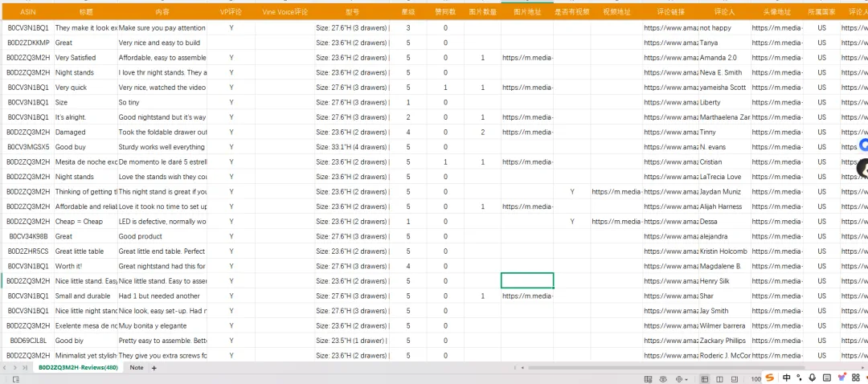Screen dimensions: 868x384
Task: Click the 所属国家 column header cell
Action: tap(821, 11)
